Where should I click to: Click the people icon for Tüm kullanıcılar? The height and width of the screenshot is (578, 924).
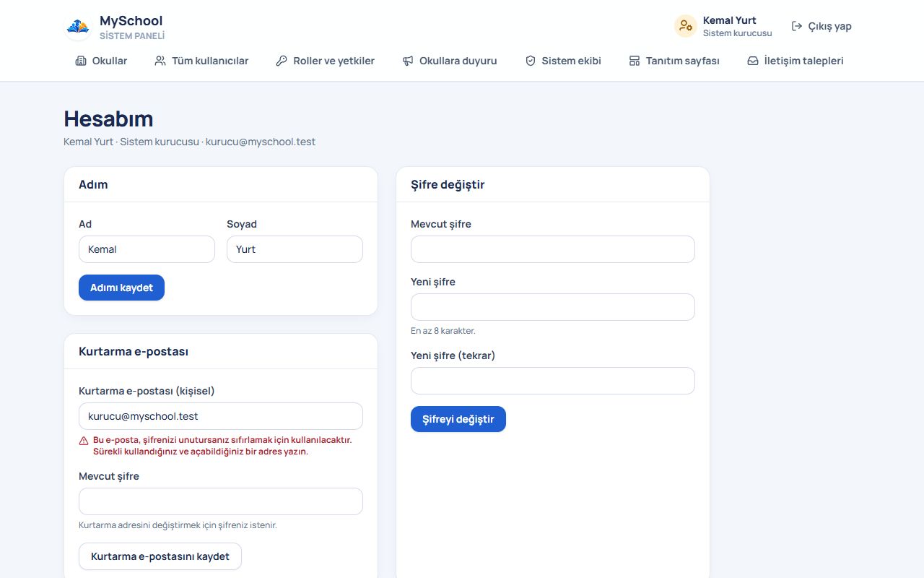160,61
